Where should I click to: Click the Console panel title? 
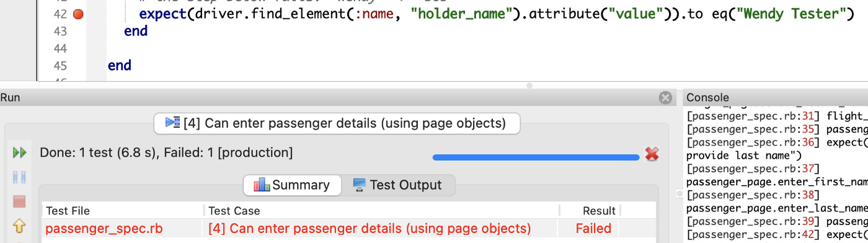click(707, 98)
